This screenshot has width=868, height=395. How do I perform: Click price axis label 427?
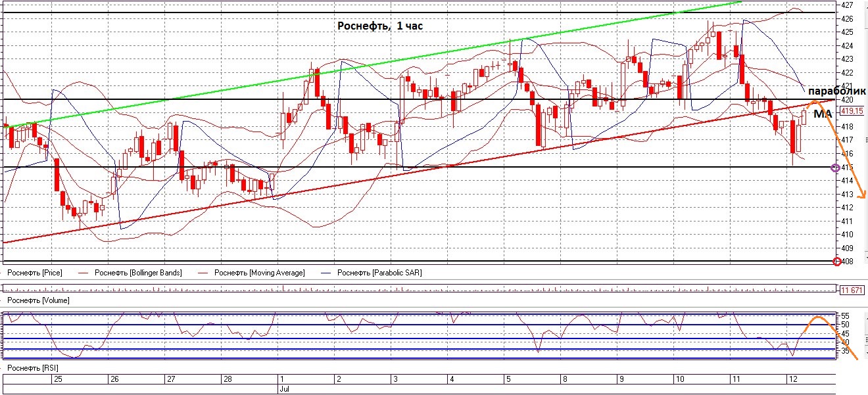(846, 5)
